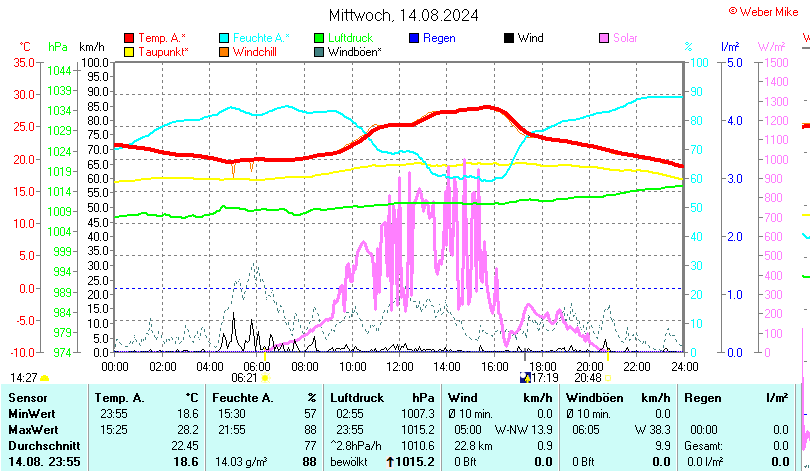Click the yellow Taupunkt legend swatch
The height and width of the screenshot is (471, 810).
128,51
